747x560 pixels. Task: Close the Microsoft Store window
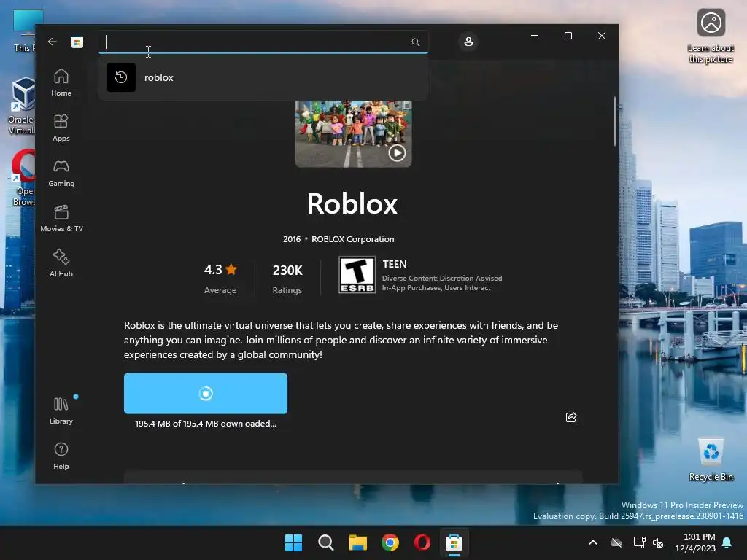pos(602,36)
